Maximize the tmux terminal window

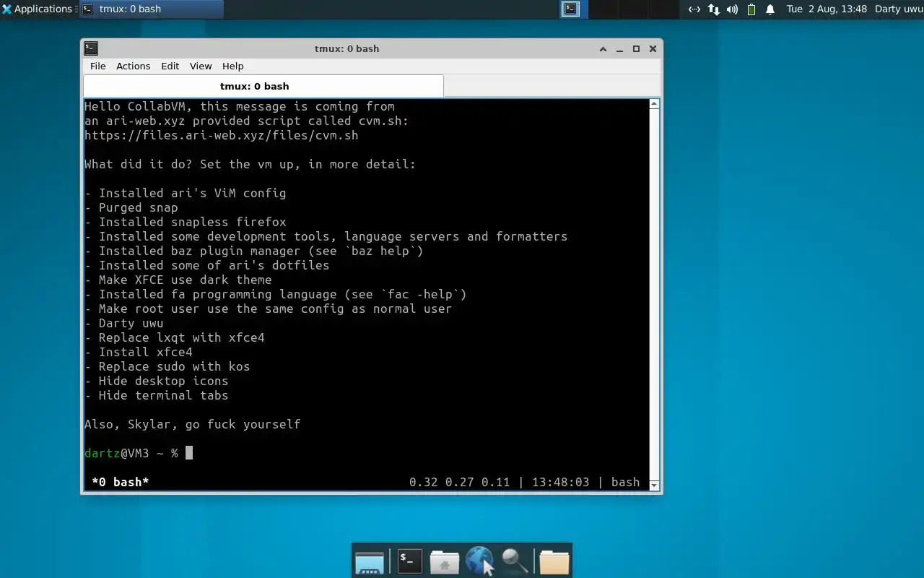tap(636, 48)
